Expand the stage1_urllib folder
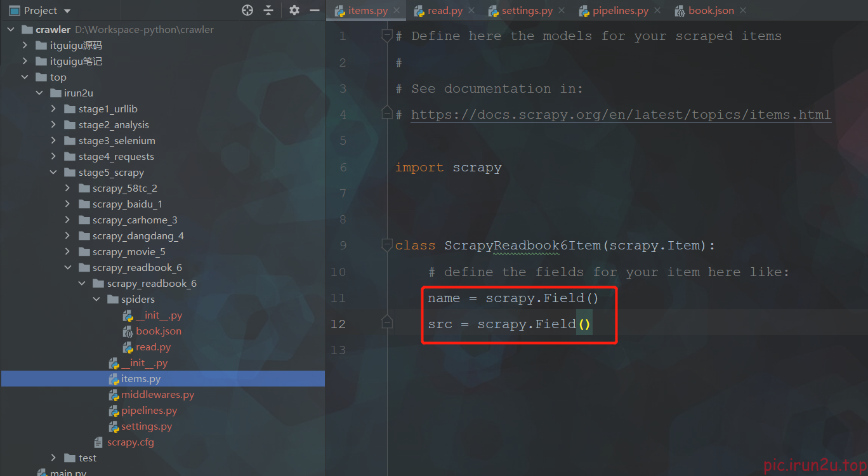The image size is (868, 476). point(53,109)
